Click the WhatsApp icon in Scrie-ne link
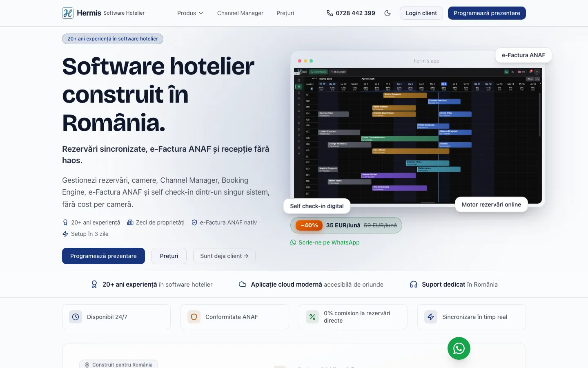The width and height of the screenshot is (588, 368). 293,242
